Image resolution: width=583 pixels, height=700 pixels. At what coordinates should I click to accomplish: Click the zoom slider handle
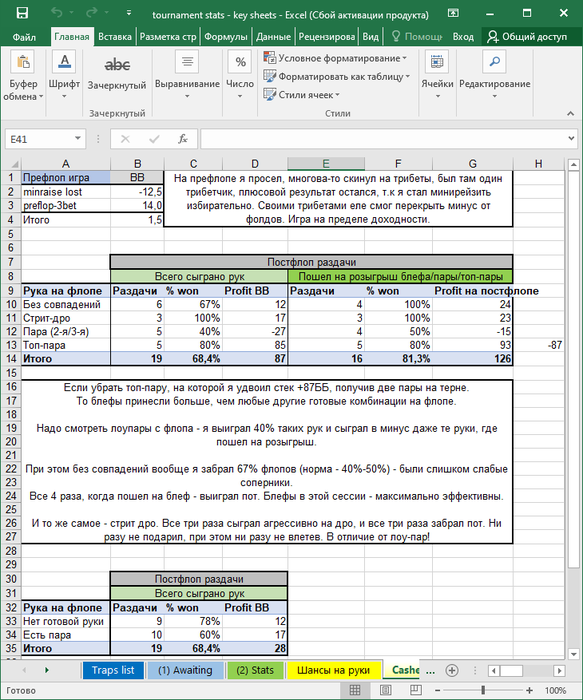pos(483,690)
